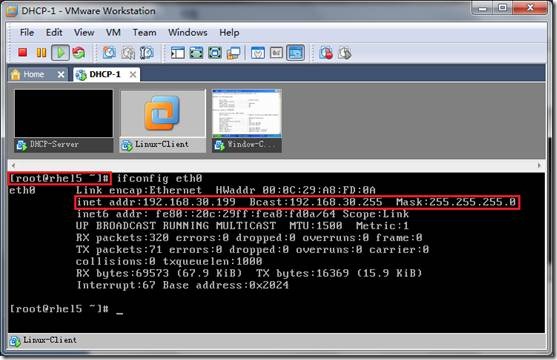Screen dimensions: 557x360
Task: Click the Mask:255.255.255.0 text
Action: (456, 202)
